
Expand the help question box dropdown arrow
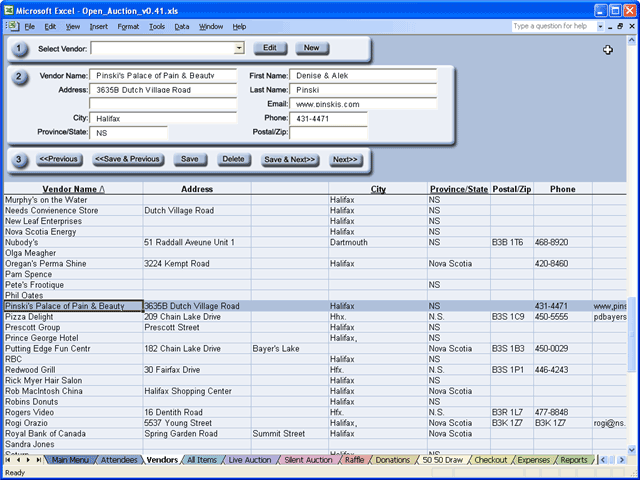click(600, 27)
